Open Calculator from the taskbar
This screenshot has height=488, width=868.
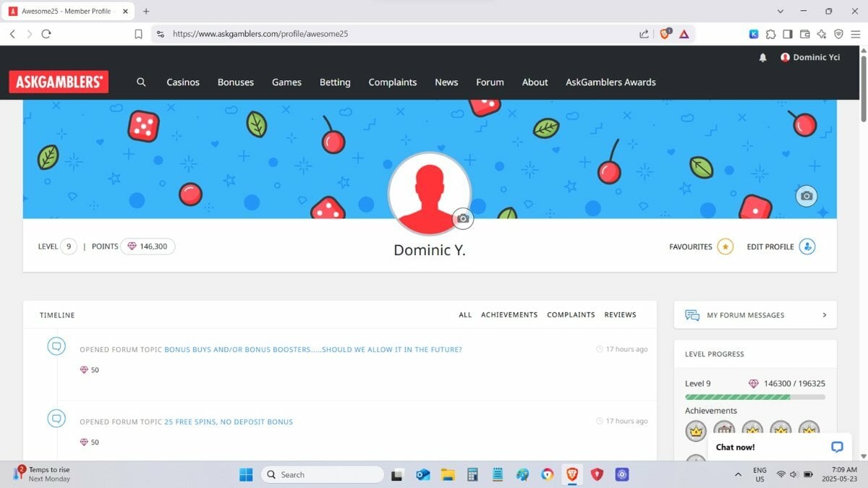click(x=472, y=474)
